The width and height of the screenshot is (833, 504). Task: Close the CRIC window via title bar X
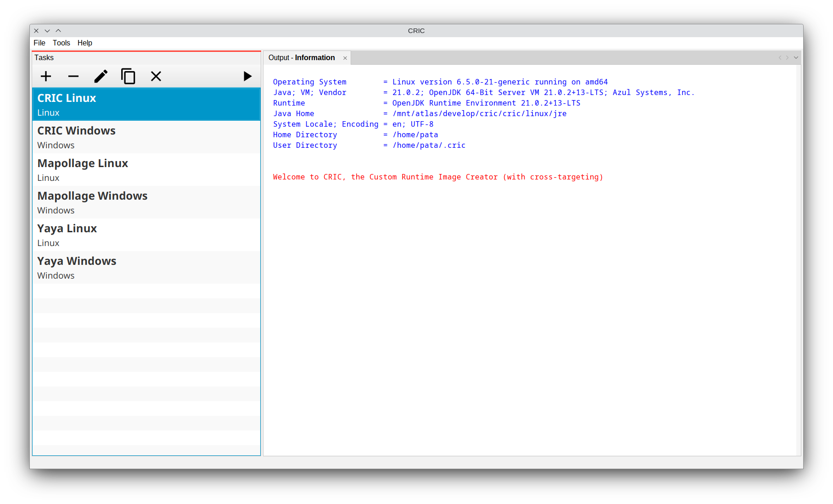tap(36, 31)
